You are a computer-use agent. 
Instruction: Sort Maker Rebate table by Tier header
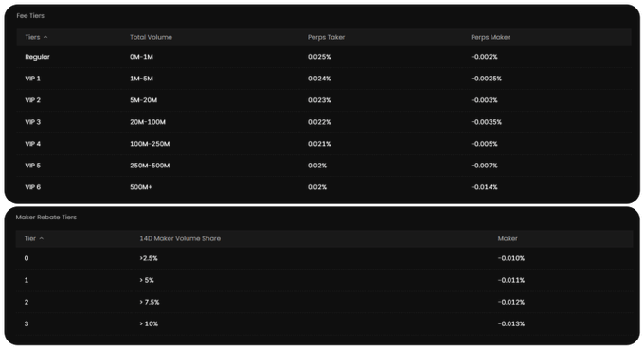(x=30, y=238)
